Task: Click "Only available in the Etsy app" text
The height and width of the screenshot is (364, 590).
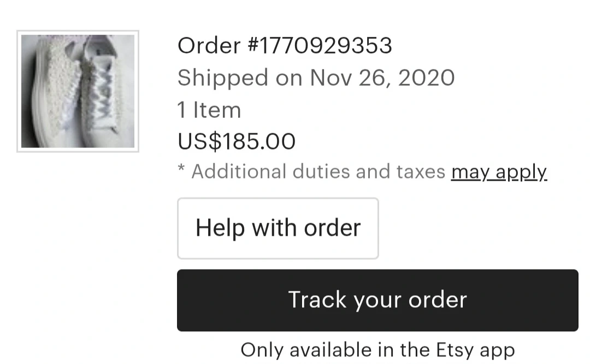Action: tap(377, 349)
